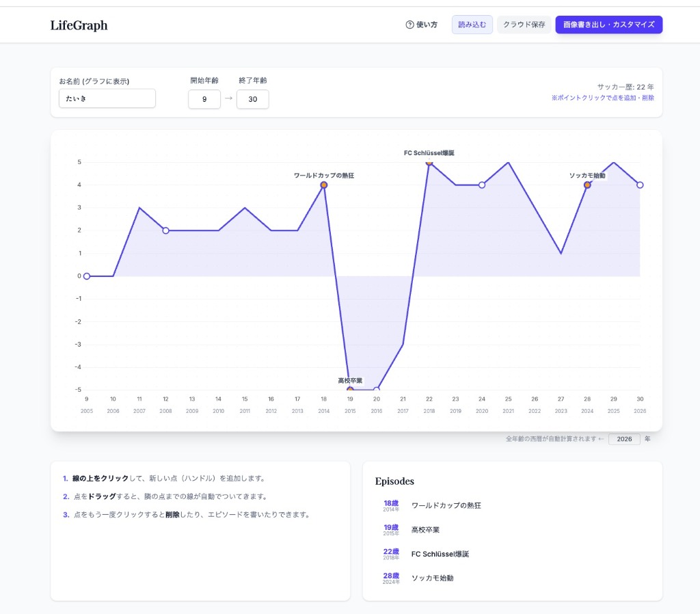Screen dimensions: 700x614
Task: Click the 年 field showing 2026
Action: point(624,439)
